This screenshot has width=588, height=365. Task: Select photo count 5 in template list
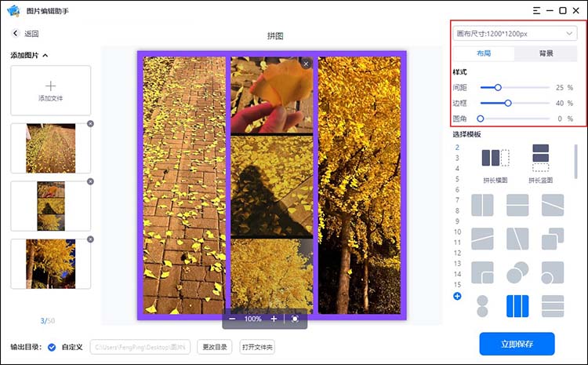(x=457, y=179)
